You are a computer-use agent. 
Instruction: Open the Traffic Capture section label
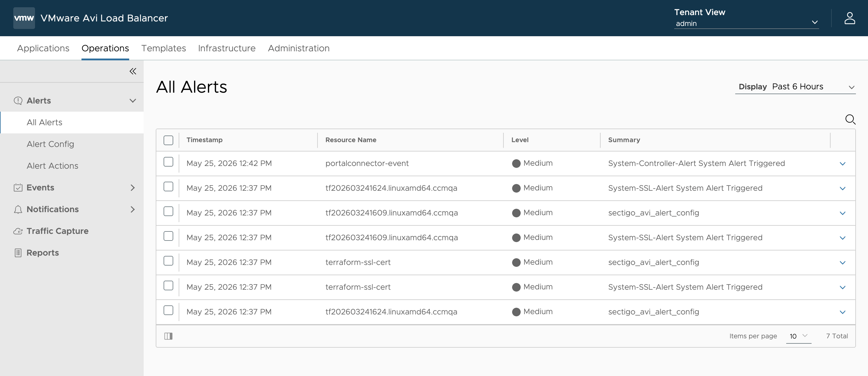coord(58,231)
